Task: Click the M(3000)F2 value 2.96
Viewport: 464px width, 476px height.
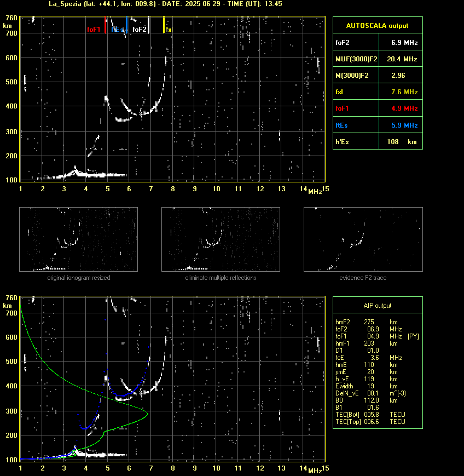Action: [x=398, y=75]
